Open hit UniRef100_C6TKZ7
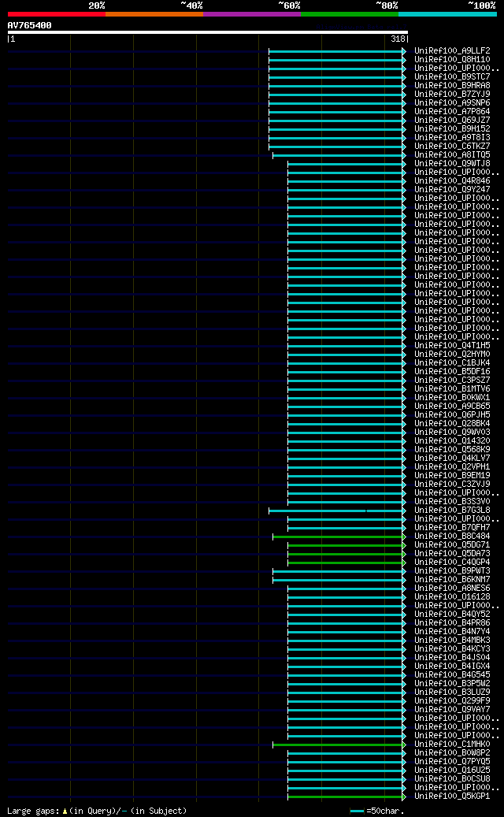Viewport: 504px width, 817px height. [x=452, y=146]
